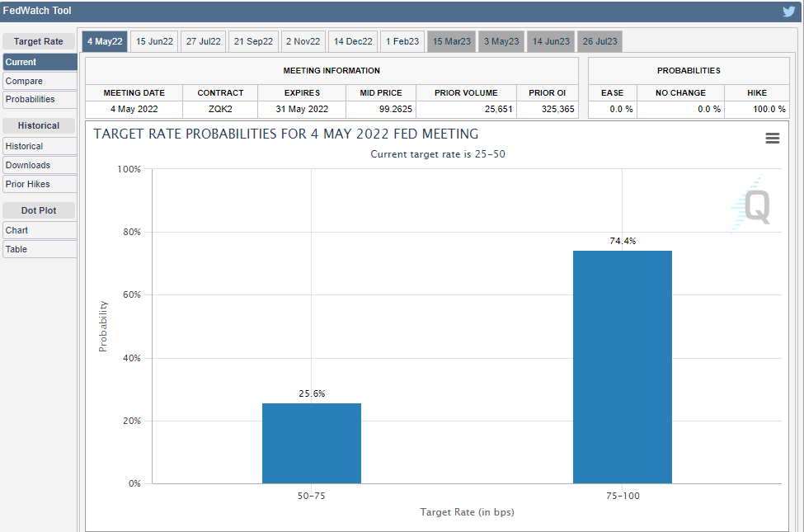This screenshot has width=804, height=532.
Task: Click the 50-75 bps blue bar
Action: pos(311,443)
